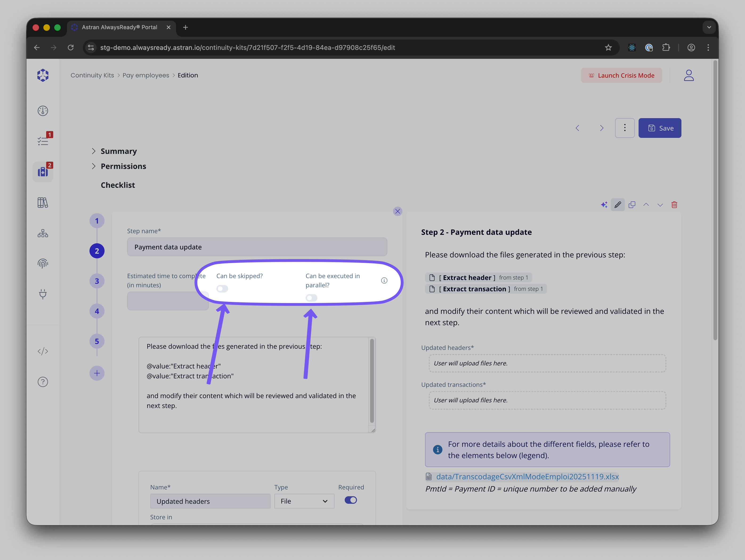Click Continuity Kits breadcrumb

tap(92, 75)
